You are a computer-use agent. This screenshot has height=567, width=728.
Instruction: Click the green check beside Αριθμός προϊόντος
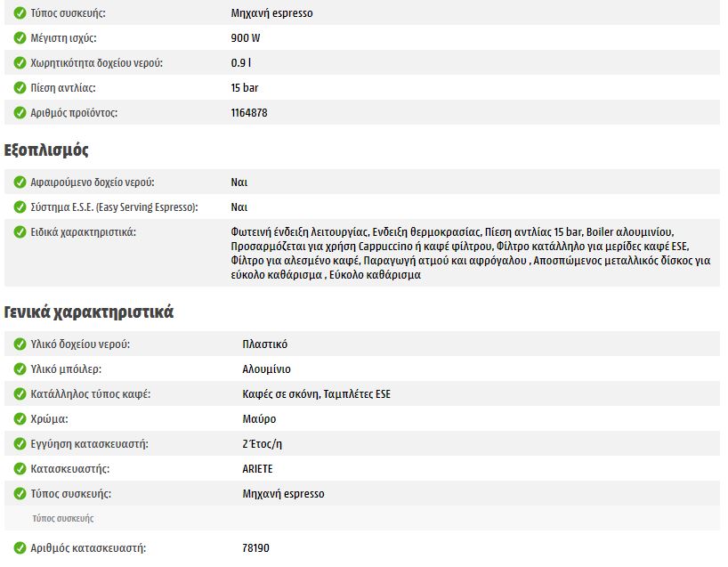(20, 113)
